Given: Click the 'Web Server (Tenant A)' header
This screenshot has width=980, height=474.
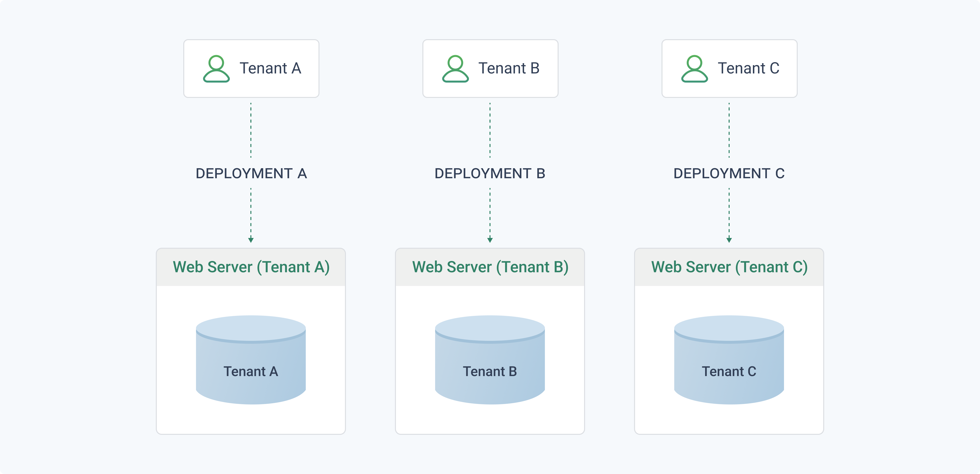Looking at the screenshot, I should point(251,267).
